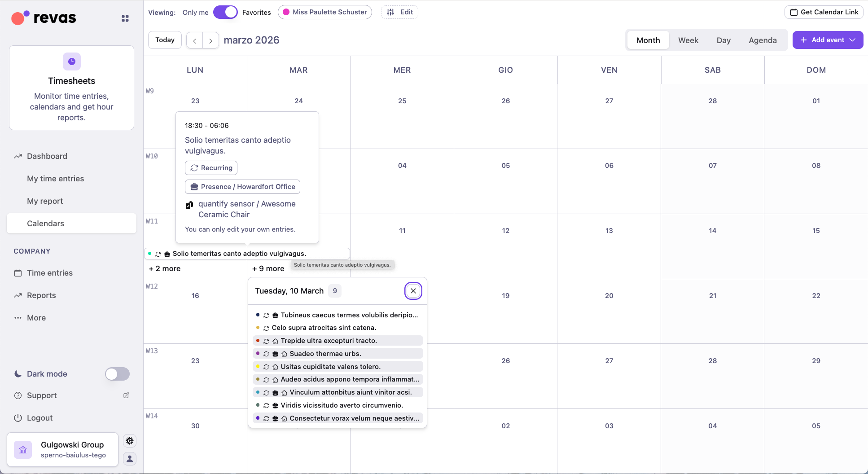Click the Get Calendar Link button
Viewport: 868px width, 474px height.
pos(824,12)
